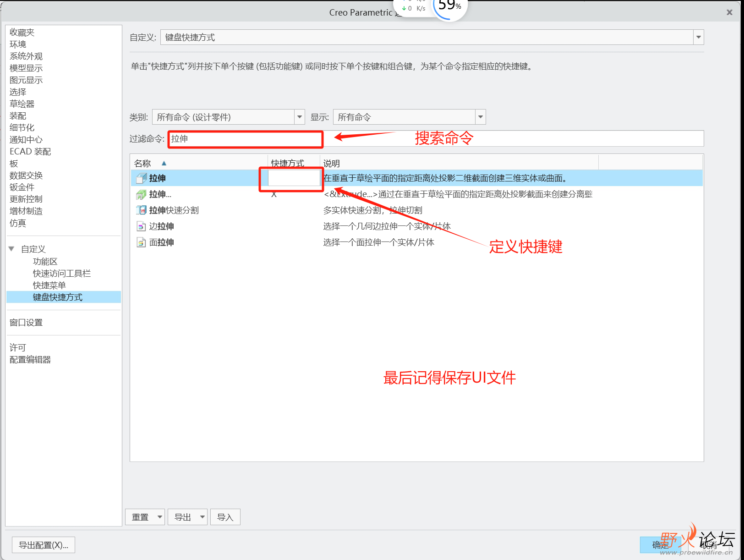744x560 pixels.
Task: Select 快速访问工具栏 under 自定义
Action: click(x=62, y=273)
